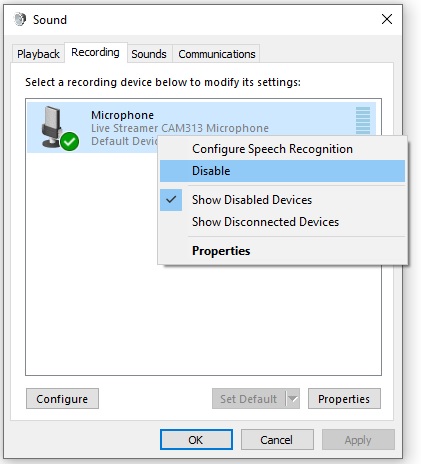Select the Recording tab
Image resolution: width=421 pixels, height=464 pixels.
95,52
